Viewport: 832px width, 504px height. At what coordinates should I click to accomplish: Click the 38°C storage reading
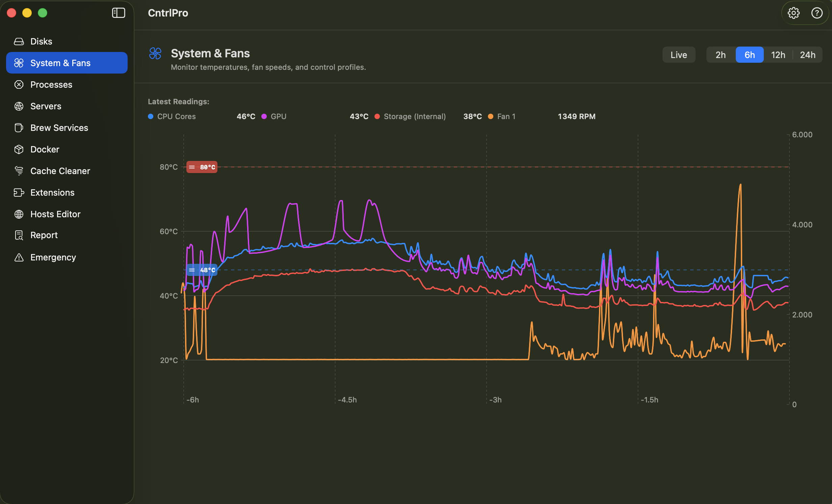[472, 116]
